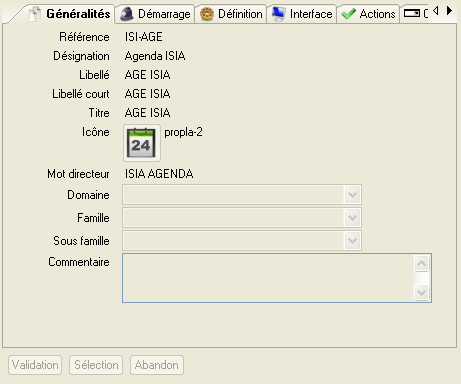
Task: Click the Validation button
Action: 35,365
